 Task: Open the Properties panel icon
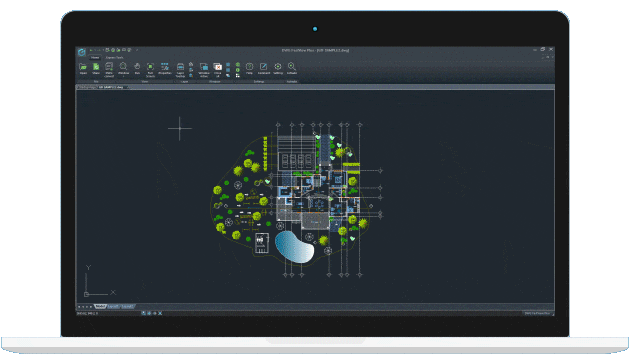165,68
